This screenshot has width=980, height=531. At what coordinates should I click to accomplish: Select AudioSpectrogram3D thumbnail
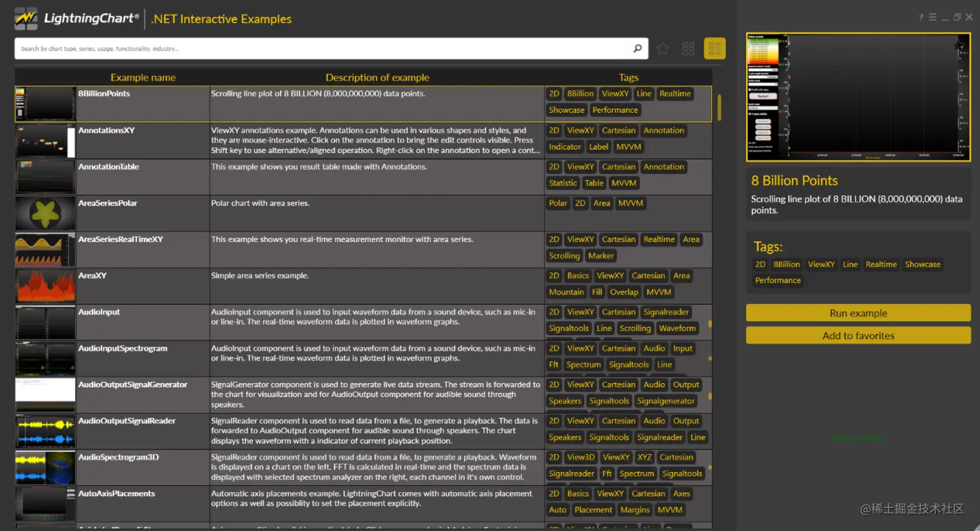click(x=45, y=467)
